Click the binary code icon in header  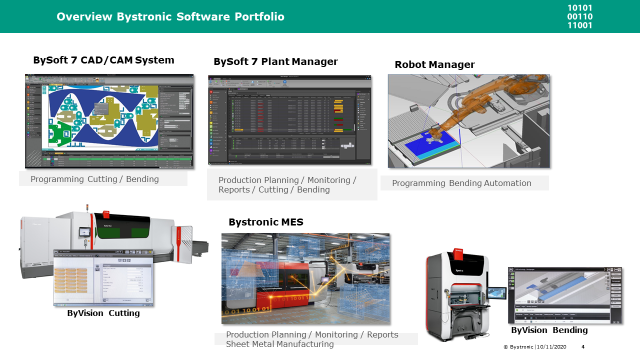click(580, 17)
